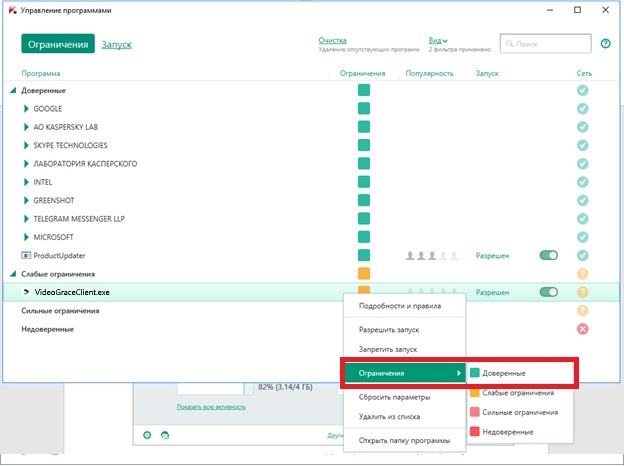Switch to the Запуск tab
This screenshot has height=466, width=624.
pyautogui.click(x=117, y=45)
